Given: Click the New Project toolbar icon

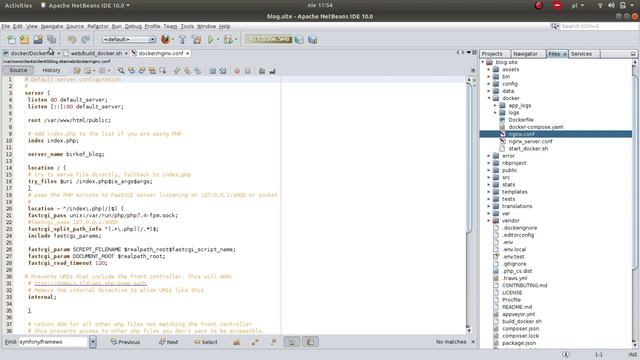Looking at the screenshot, I should coord(24,40).
